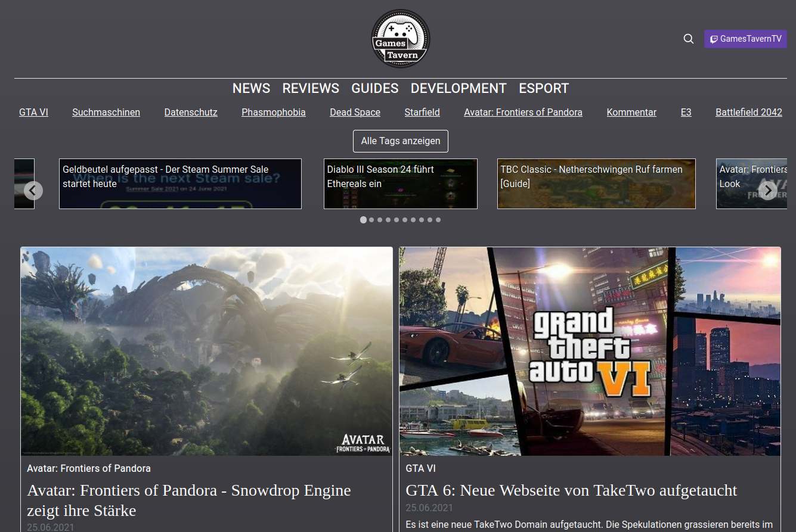
Task: Select the Dead Space tag
Action: [x=355, y=112]
